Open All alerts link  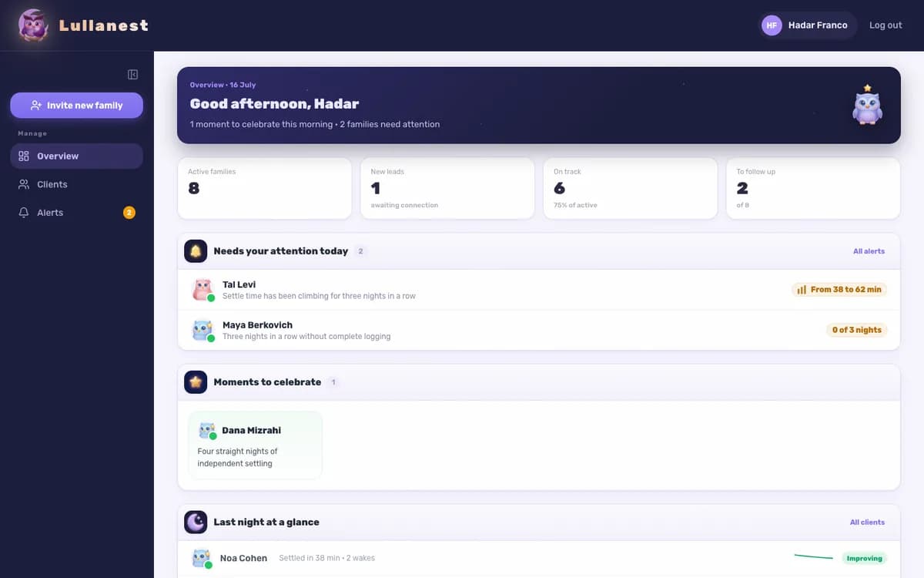pos(869,251)
